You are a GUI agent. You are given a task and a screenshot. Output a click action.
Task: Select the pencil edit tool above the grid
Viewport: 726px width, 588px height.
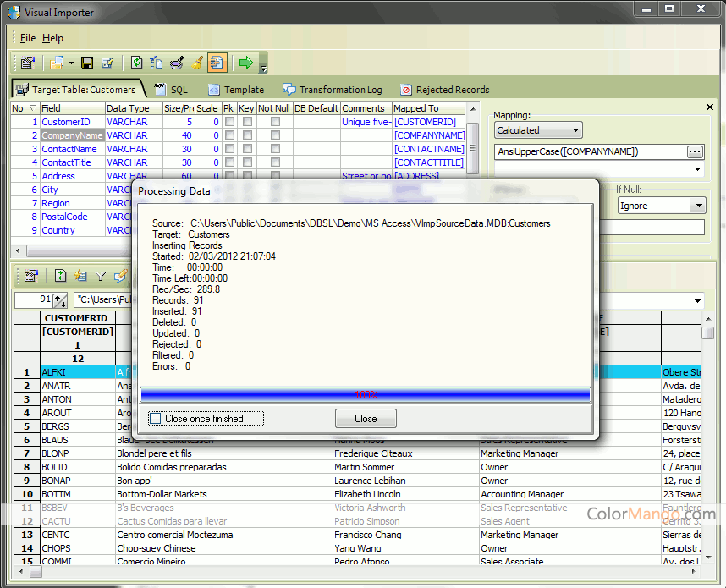(x=121, y=276)
